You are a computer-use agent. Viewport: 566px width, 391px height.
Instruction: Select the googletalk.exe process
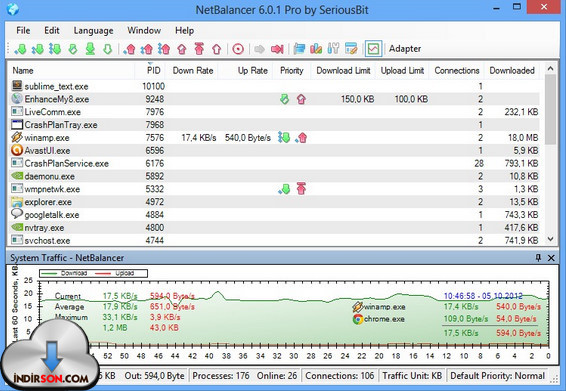[274, 215]
